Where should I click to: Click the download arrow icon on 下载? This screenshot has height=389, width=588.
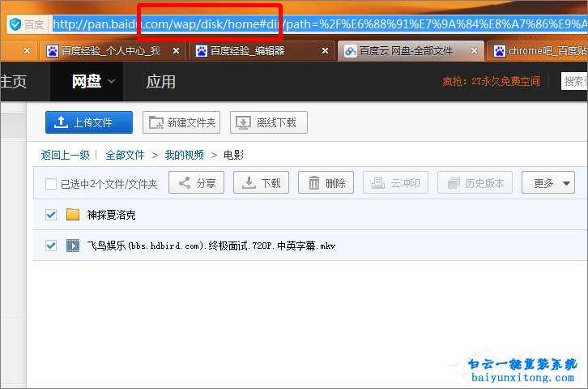coord(249,183)
